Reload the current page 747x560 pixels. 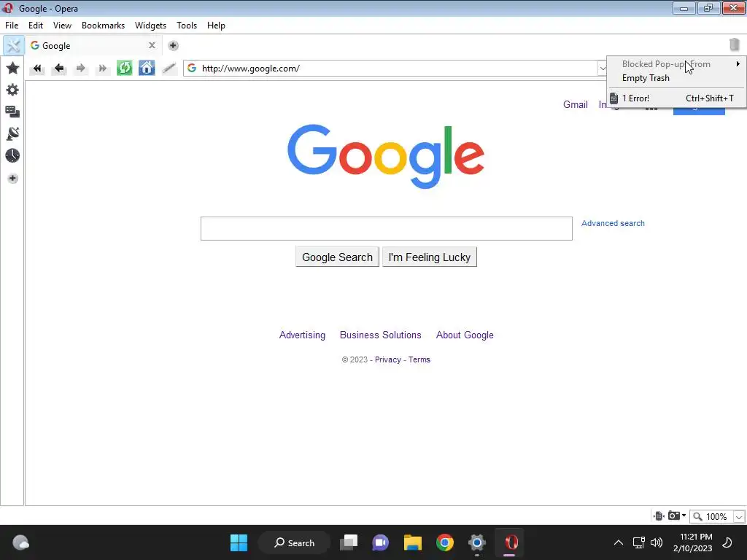(x=124, y=68)
